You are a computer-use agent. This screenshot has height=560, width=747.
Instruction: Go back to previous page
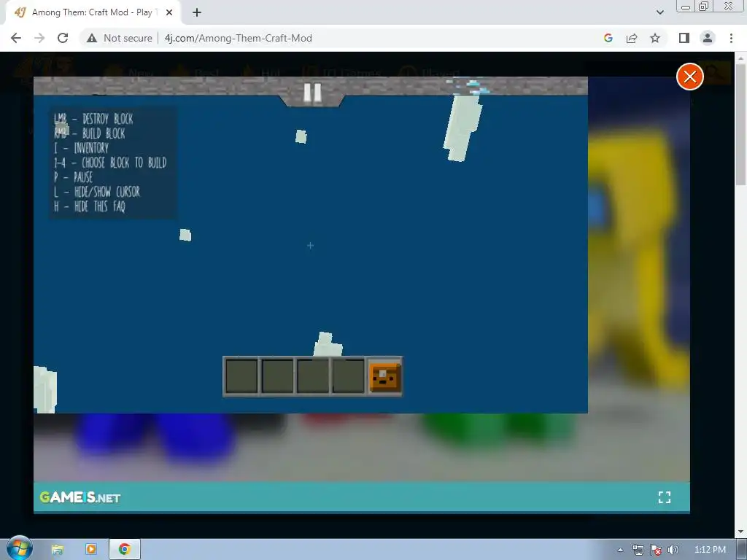pos(16,38)
